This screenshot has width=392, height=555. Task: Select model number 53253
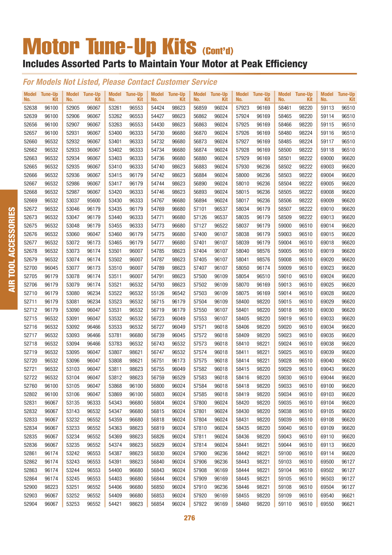coord(73,504)
